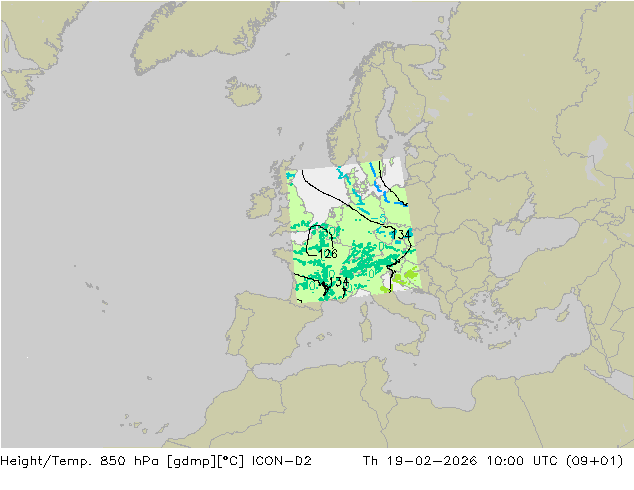Click the "134" contour label in southern France
Image resolution: width=634 pixels, height=490 pixels.
[339, 282]
